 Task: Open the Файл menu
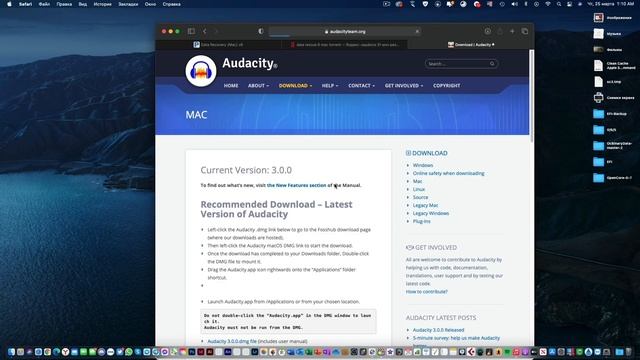(44, 4)
